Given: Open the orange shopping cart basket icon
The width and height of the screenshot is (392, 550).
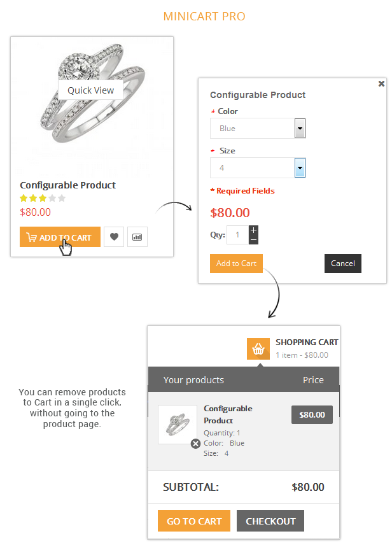Looking at the screenshot, I should coord(258,349).
